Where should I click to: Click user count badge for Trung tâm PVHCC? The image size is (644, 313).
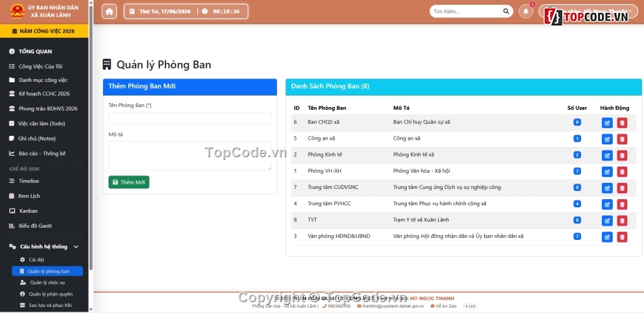point(577,204)
